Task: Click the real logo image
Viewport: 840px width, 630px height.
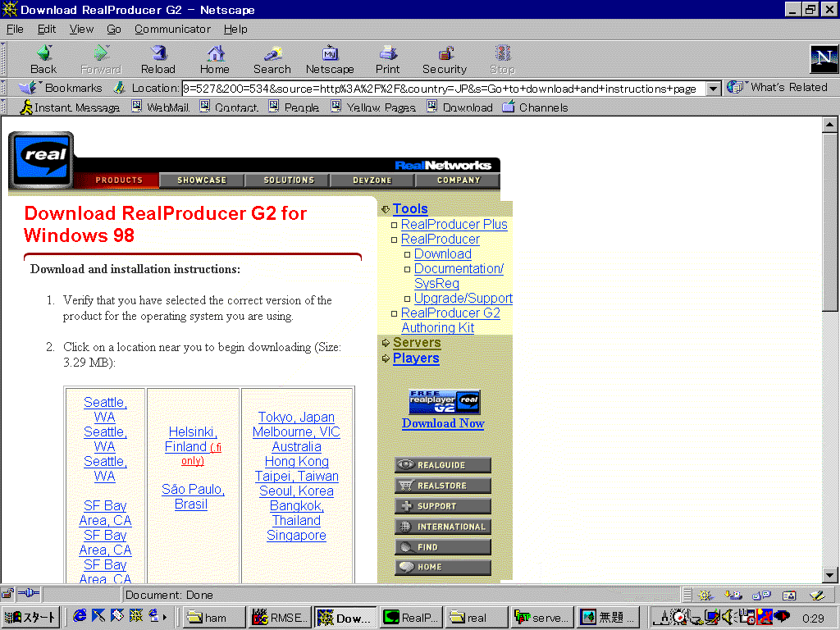Action: click(41, 160)
